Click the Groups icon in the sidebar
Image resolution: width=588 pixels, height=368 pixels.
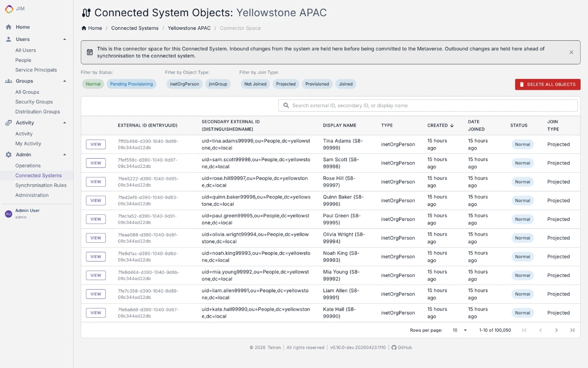[x=7, y=81]
